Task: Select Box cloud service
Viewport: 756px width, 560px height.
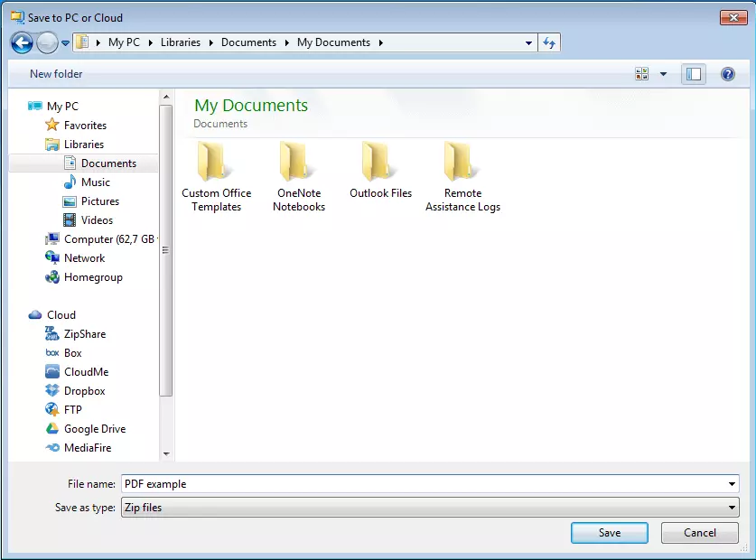Action: (73, 353)
